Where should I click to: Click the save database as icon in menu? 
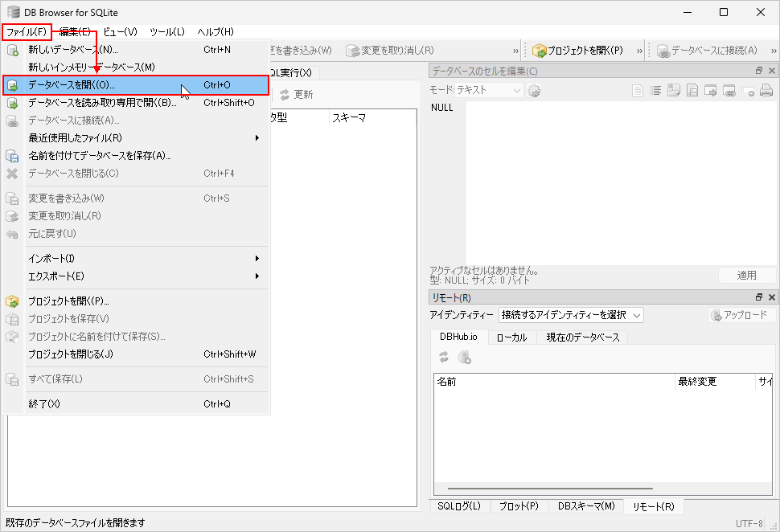tap(12, 156)
